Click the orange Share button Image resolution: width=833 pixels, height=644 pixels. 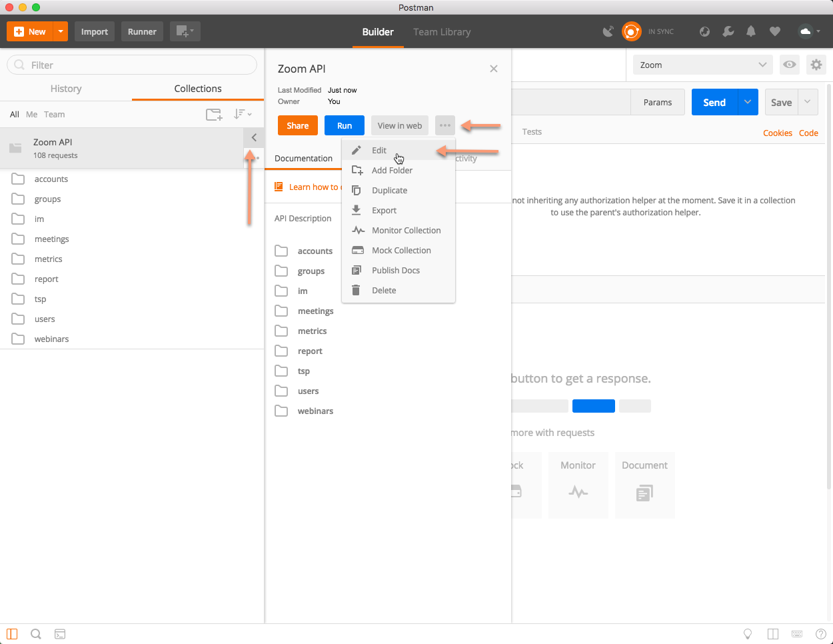298,125
